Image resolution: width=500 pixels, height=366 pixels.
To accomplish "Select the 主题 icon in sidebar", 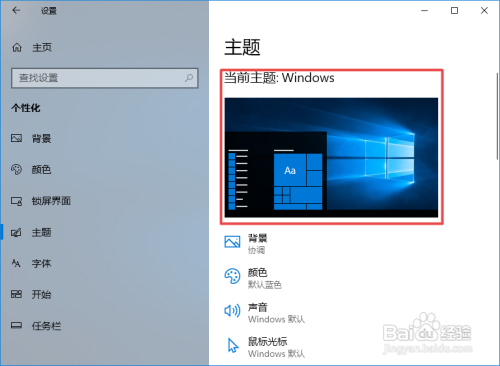I will click(16, 232).
